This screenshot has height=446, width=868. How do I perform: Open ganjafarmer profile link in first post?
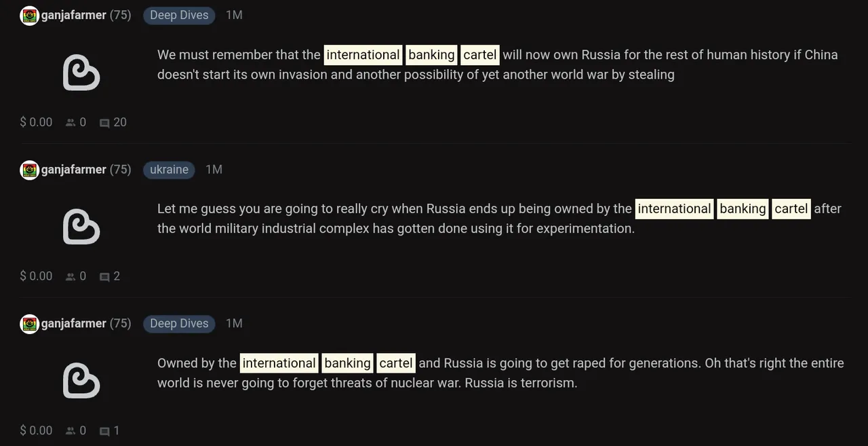(74, 16)
